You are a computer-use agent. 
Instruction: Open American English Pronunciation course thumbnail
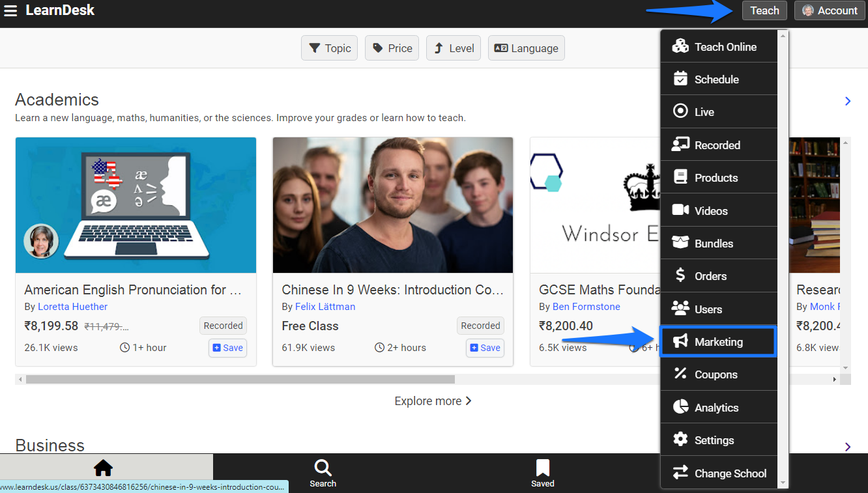click(x=136, y=205)
